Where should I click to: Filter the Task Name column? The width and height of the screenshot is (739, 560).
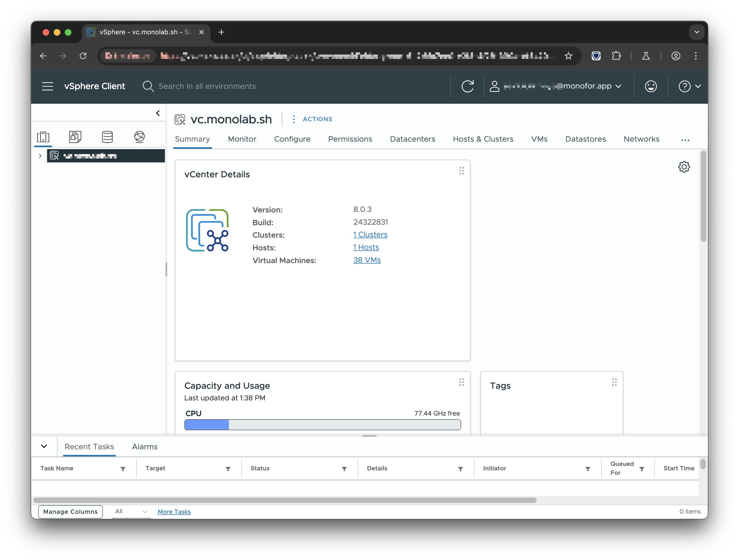click(x=123, y=469)
